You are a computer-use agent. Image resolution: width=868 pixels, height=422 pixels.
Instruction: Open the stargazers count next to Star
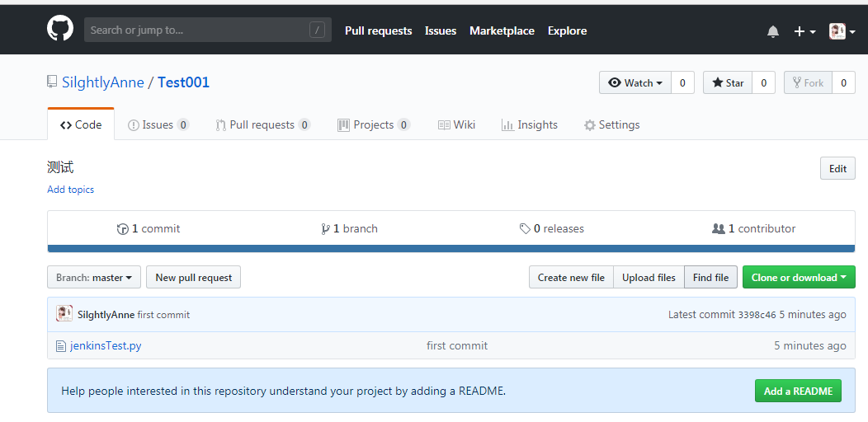pyautogui.click(x=763, y=83)
